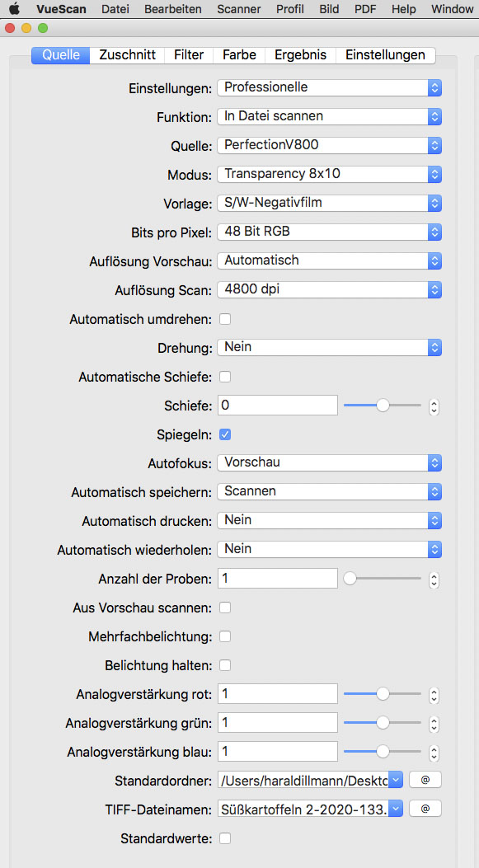Open the Autofokus dropdown

pyautogui.click(x=330, y=462)
